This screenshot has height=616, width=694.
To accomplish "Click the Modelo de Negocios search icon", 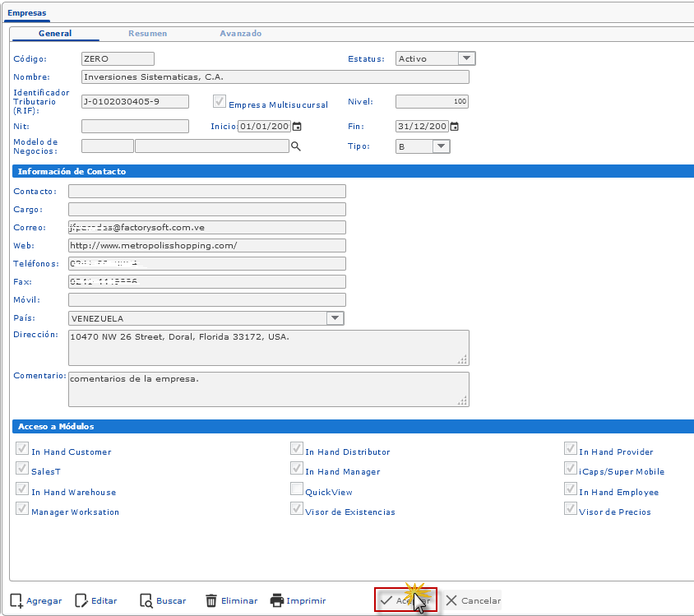I will [x=296, y=146].
